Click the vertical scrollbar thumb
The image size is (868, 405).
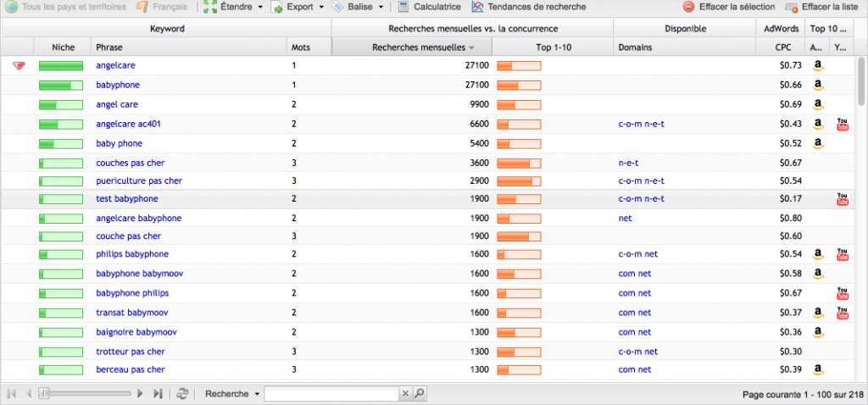[x=862, y=80]
